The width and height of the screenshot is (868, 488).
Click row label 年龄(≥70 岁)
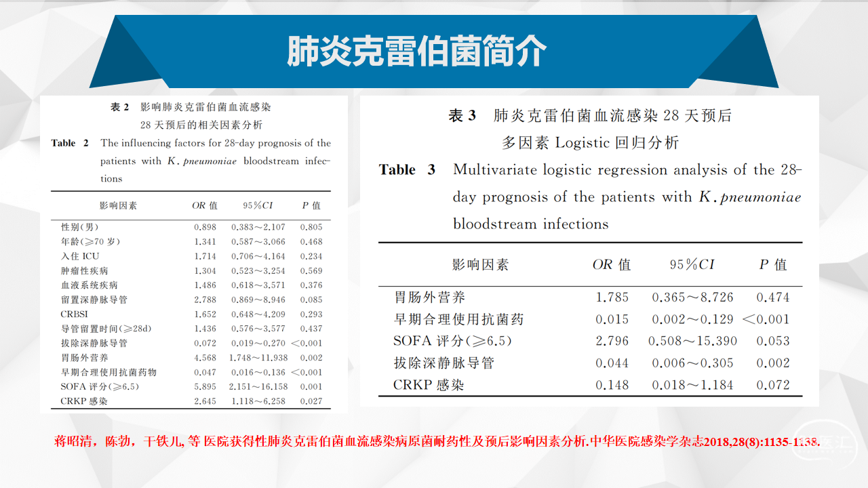(90, 242)
